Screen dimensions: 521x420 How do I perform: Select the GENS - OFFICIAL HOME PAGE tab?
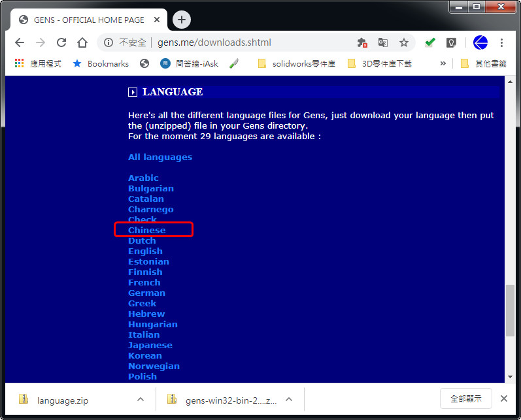(89, 20)
